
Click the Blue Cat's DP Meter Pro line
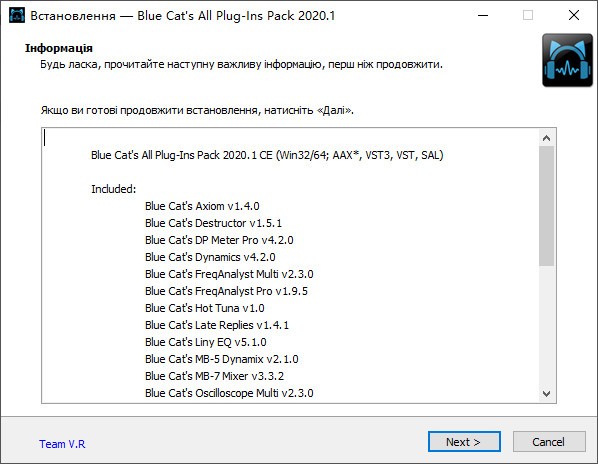pyautogui.click(x=219, y=240)
